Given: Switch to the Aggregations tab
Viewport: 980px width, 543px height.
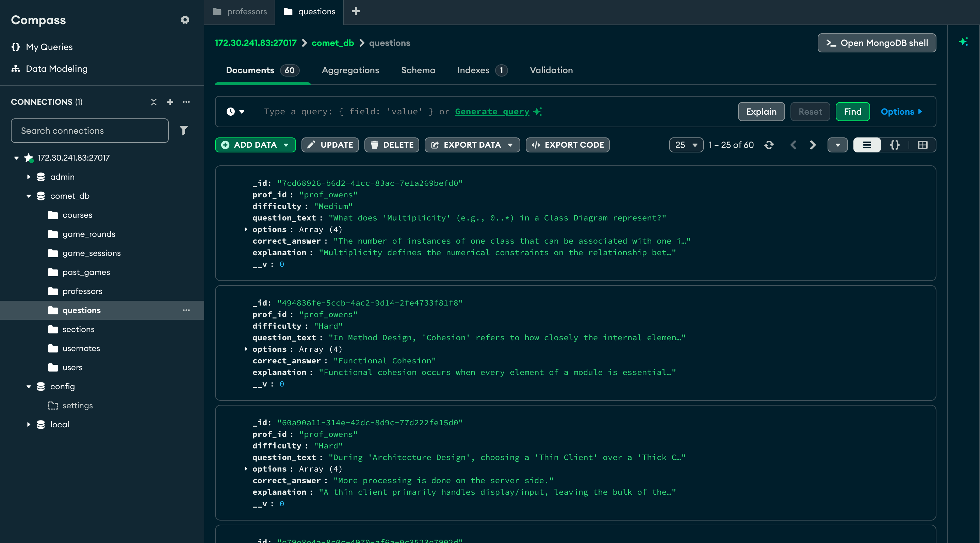Looking at the screenshot, I should coord(350,70).
